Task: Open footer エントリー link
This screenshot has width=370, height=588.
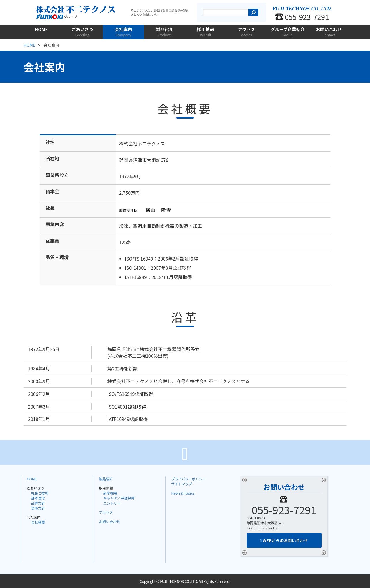Action: (112, 503)
